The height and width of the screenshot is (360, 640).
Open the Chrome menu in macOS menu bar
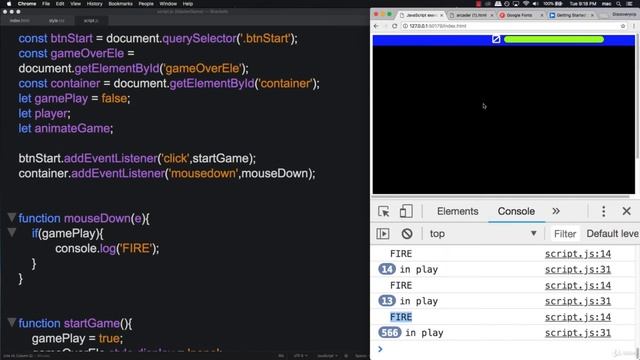point(27,4)
